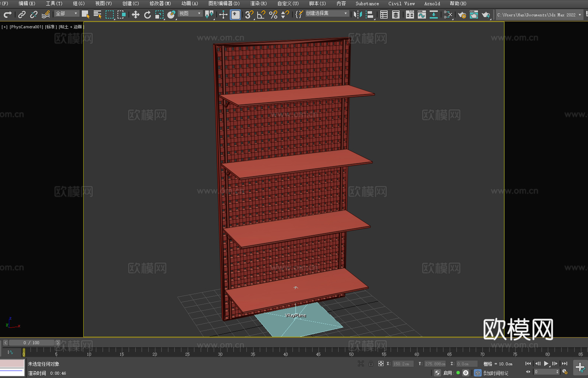
Task: Click the Redo arrow icon
Action: pos(7,14)
